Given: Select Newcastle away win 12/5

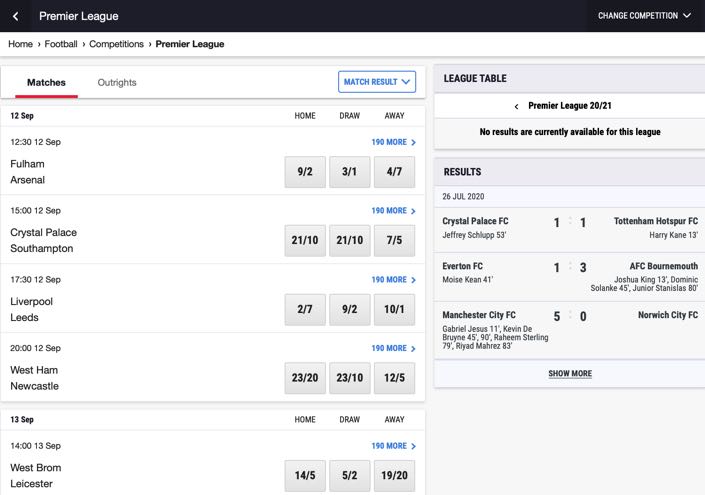Looking at the screenshot, I should tap(394, 378).
